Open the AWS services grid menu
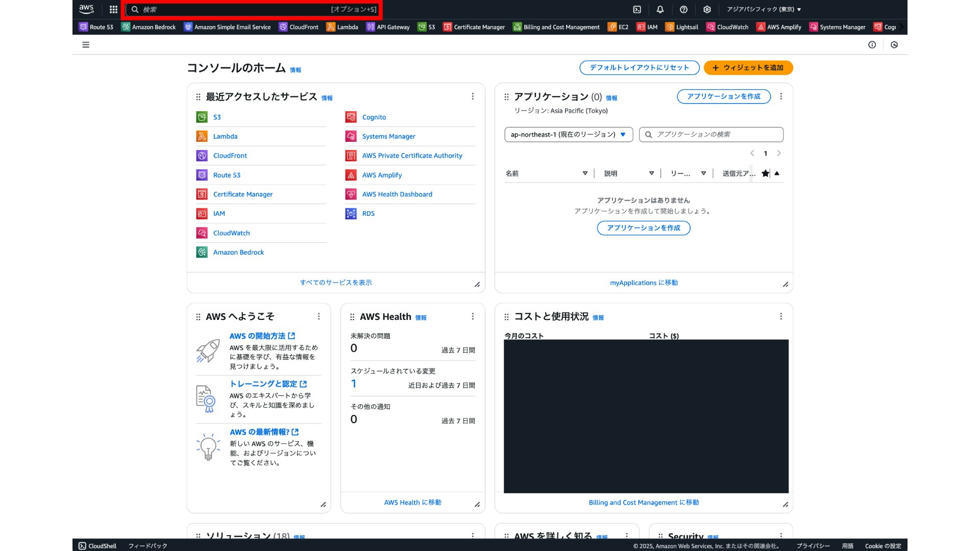980x551 pixels. pos(113,9)
